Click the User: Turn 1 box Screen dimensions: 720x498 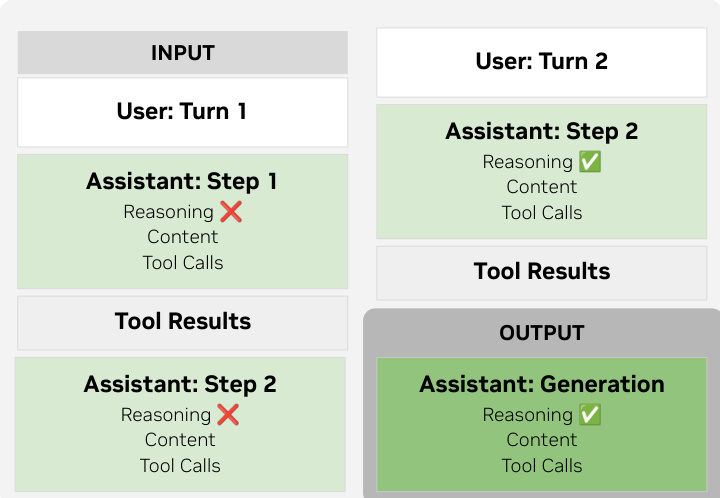[182, 111]
